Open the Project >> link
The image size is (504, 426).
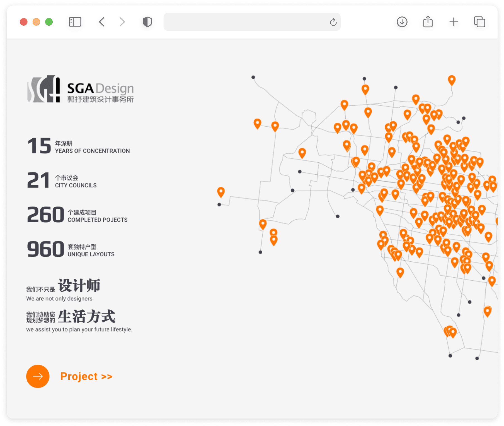point(86,376)
